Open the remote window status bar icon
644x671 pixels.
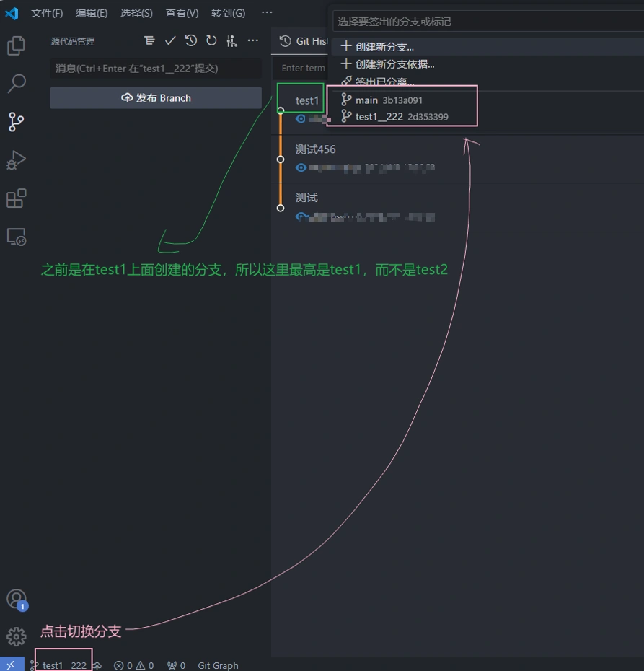pyautogui.click(x=12, y=665)
